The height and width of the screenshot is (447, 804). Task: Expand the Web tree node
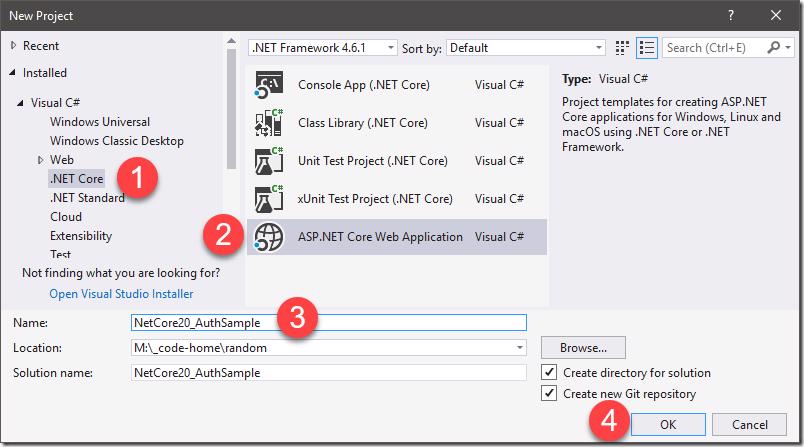(41, 160)
